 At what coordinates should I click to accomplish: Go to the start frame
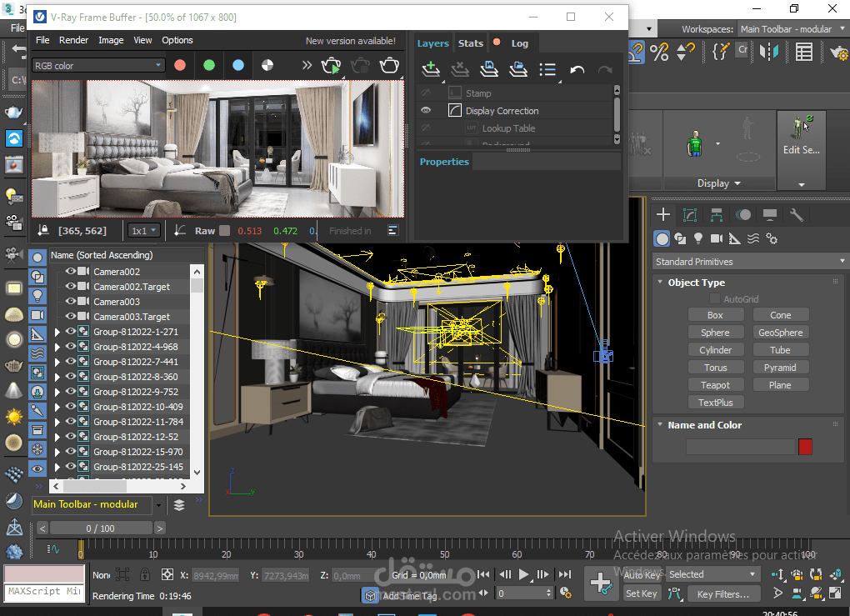coord(483,575)
